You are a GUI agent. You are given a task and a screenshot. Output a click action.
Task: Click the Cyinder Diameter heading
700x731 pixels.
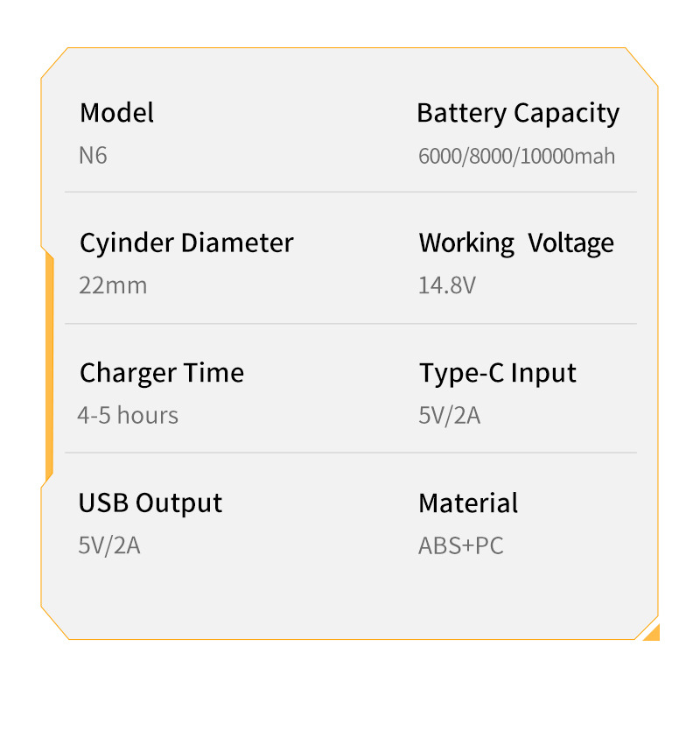186,242
